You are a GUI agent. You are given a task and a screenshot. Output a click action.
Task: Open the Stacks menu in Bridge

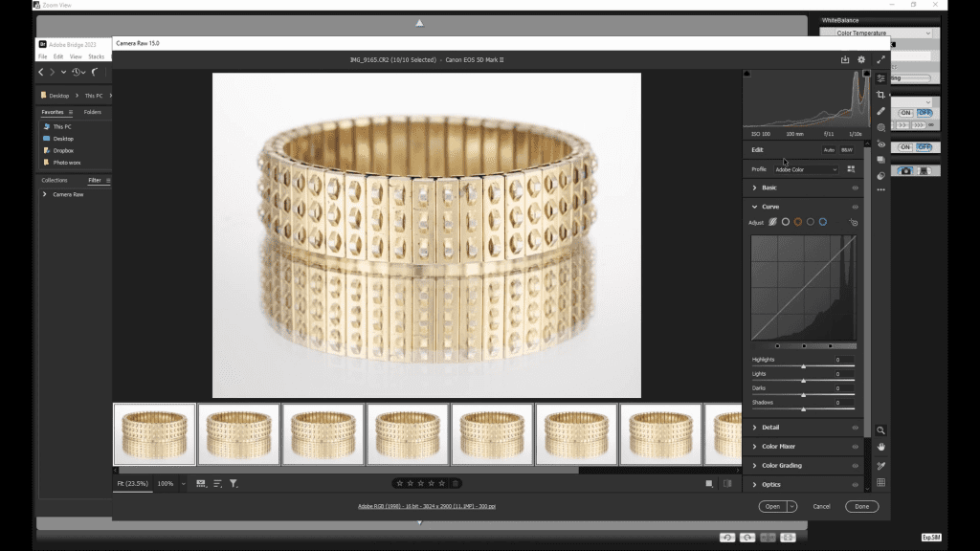tap(97, 56)
